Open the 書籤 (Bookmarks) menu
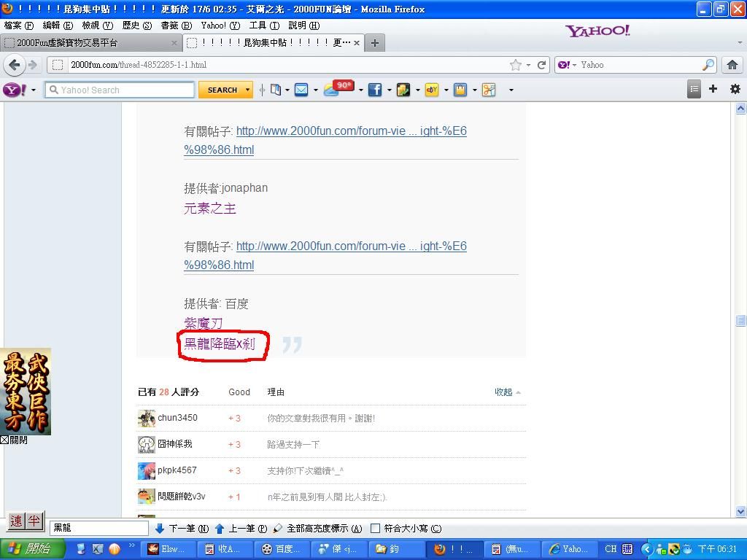 pos(176,26)
